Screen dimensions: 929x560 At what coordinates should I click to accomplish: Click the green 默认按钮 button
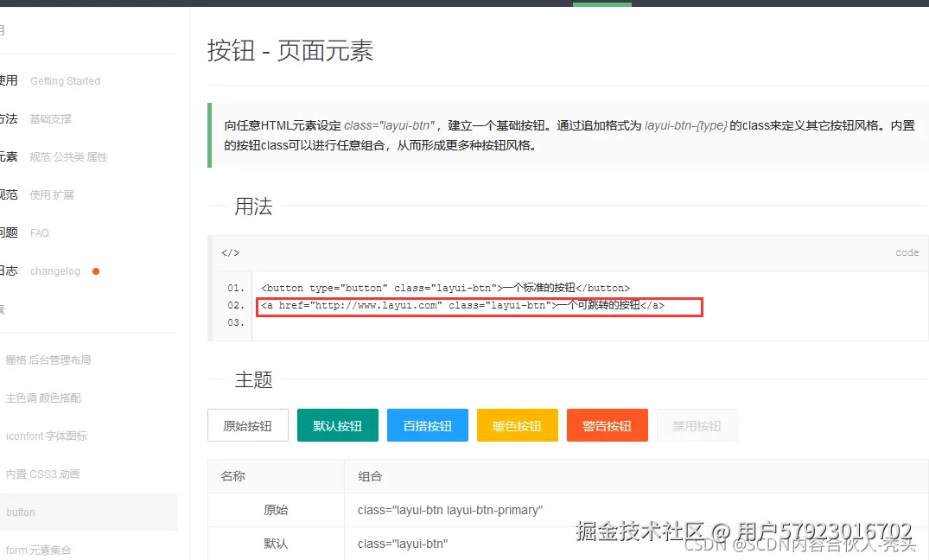(x=337, y=425)
